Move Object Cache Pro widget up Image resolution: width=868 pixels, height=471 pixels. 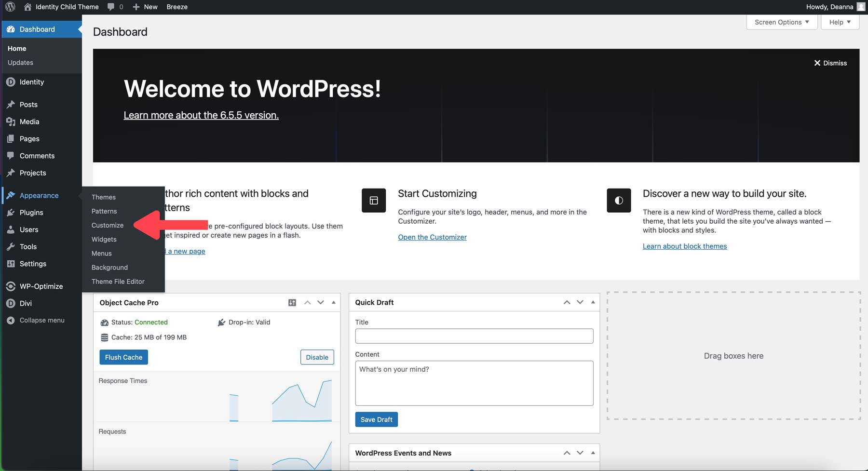[x=307, y=303]
